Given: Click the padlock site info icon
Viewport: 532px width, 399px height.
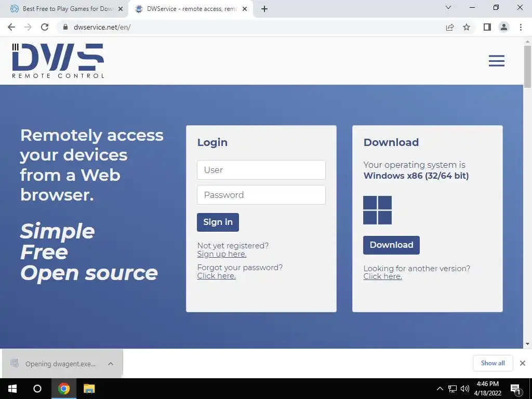Looking at the screenshot, I should 65,27.
